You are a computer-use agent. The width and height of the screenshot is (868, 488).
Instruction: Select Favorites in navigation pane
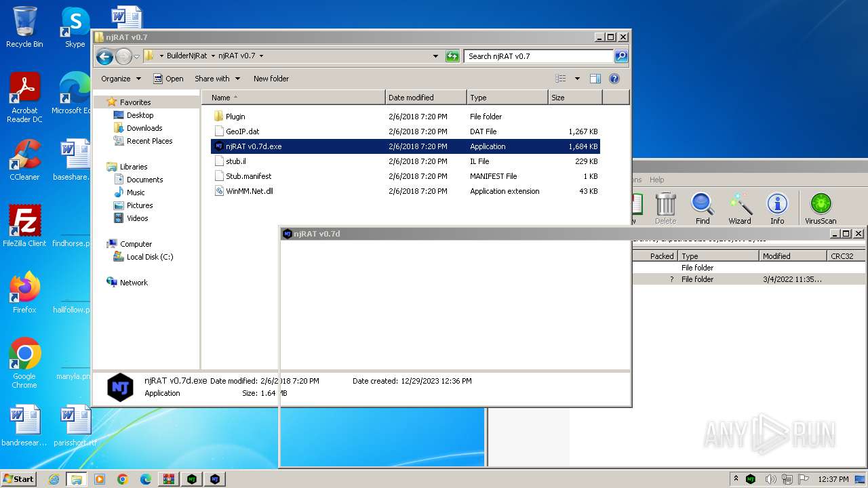click(135, 102)
